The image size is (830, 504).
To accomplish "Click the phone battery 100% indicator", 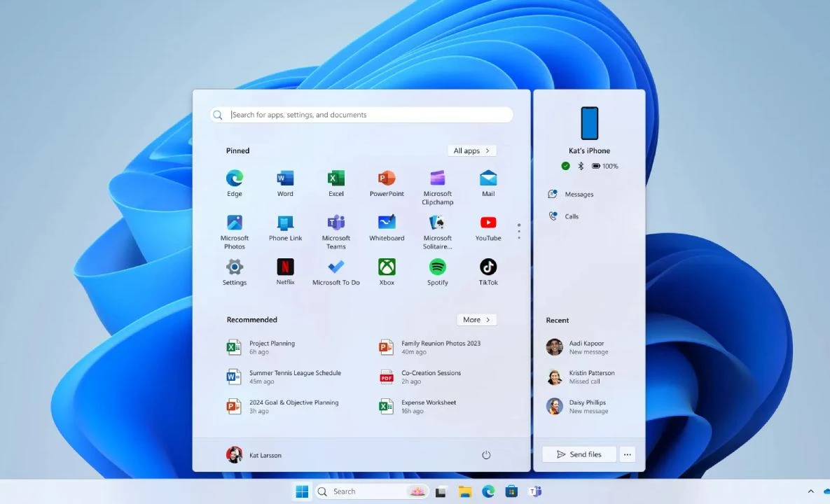I will 604,166.
